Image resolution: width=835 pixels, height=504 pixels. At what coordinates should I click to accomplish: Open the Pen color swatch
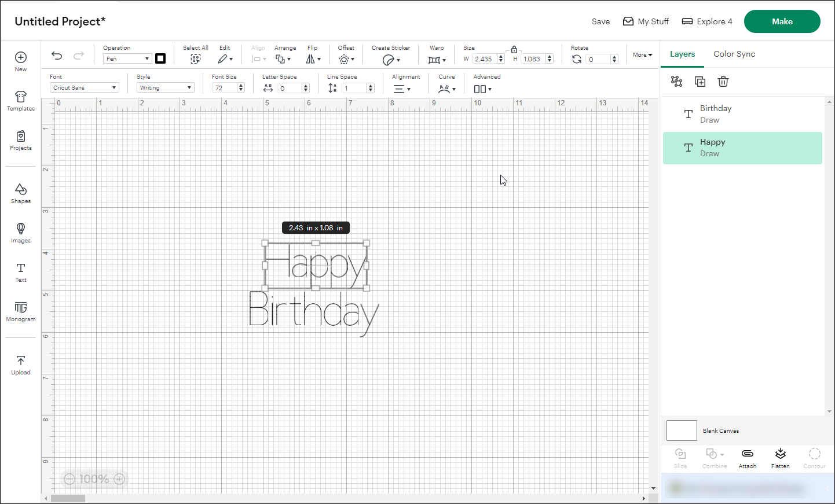(160, 58)
